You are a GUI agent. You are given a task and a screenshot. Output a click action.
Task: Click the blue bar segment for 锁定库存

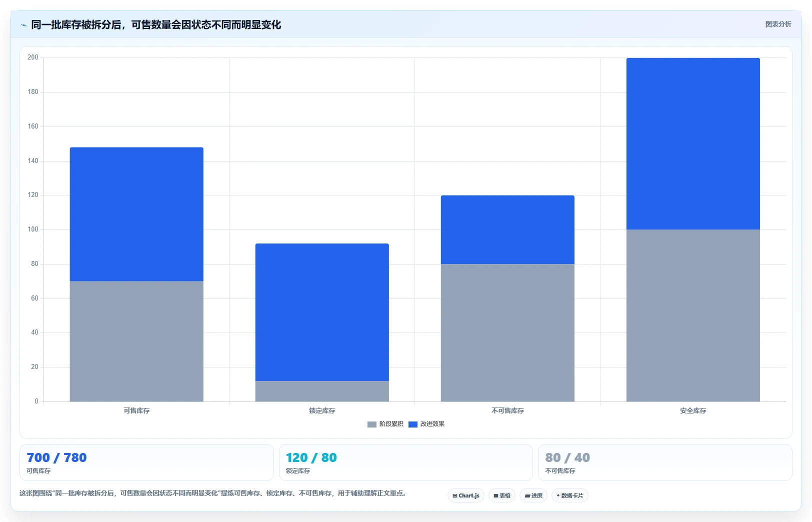tap(322, 312)
